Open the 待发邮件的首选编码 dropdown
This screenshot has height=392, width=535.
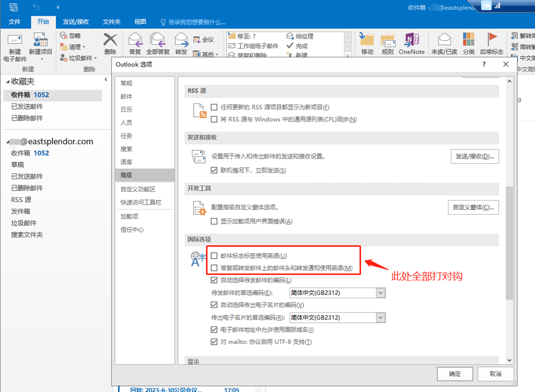pyautogui.click(x=381, y=293)
